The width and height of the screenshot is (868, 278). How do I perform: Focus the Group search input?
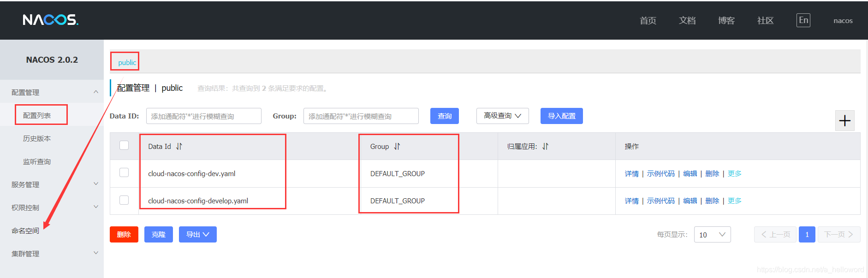point(361,116)
